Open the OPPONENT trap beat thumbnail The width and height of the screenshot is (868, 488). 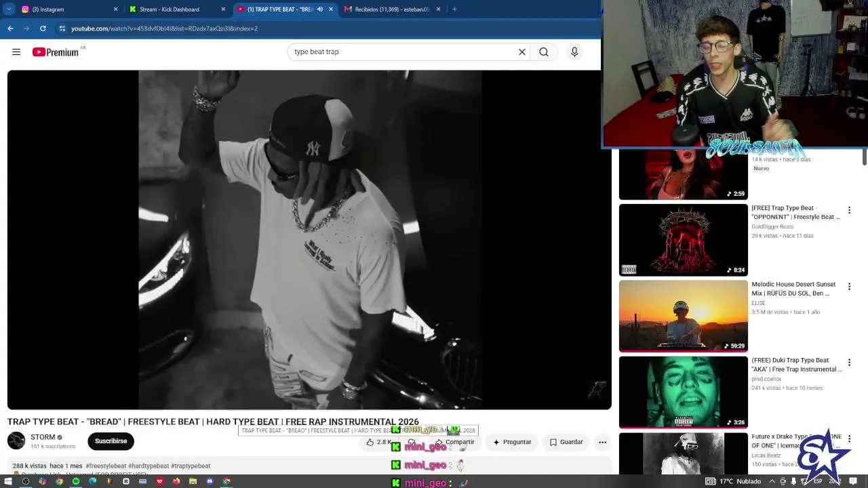683,240
